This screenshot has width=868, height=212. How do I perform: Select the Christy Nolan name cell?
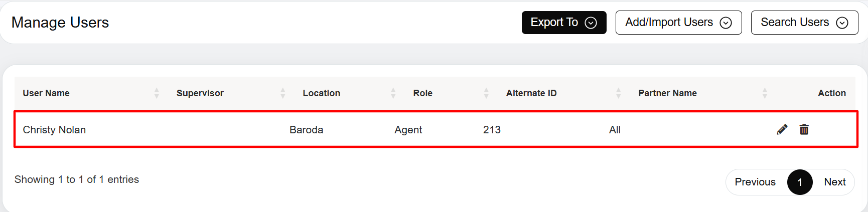pyautogui.click(x=54, y=130)
